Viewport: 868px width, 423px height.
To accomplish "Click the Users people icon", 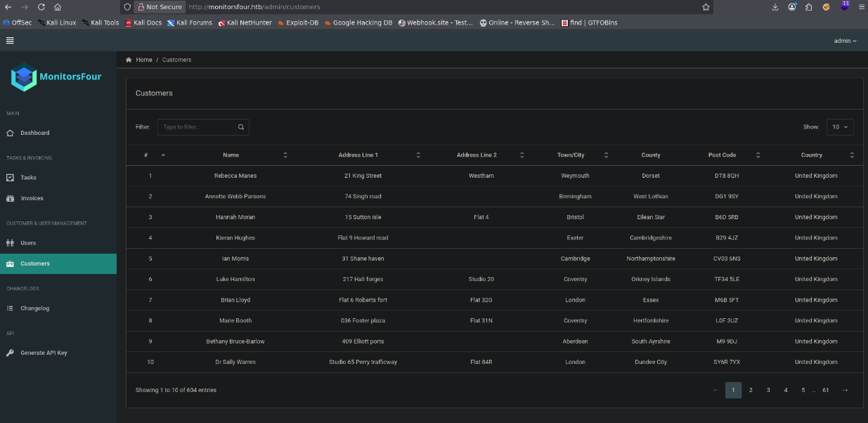I will [10, 243].
